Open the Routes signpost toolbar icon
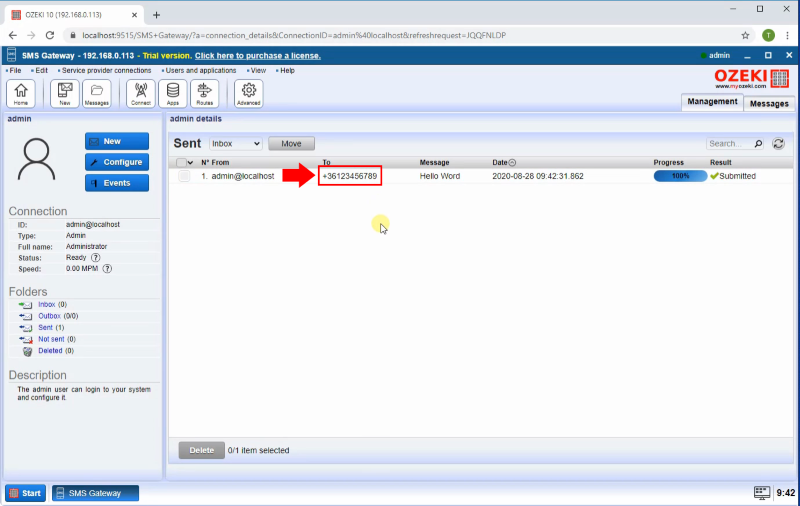The image size is (800, 506). (x=205, y=93)
